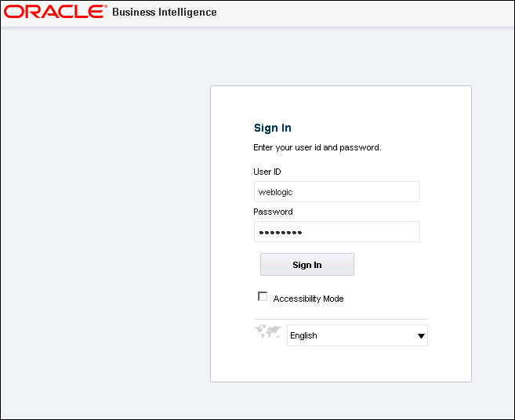This screenshot has width=515, height=420.
Task: Click the Business Intelligence header title
Action: coord(165,13)
